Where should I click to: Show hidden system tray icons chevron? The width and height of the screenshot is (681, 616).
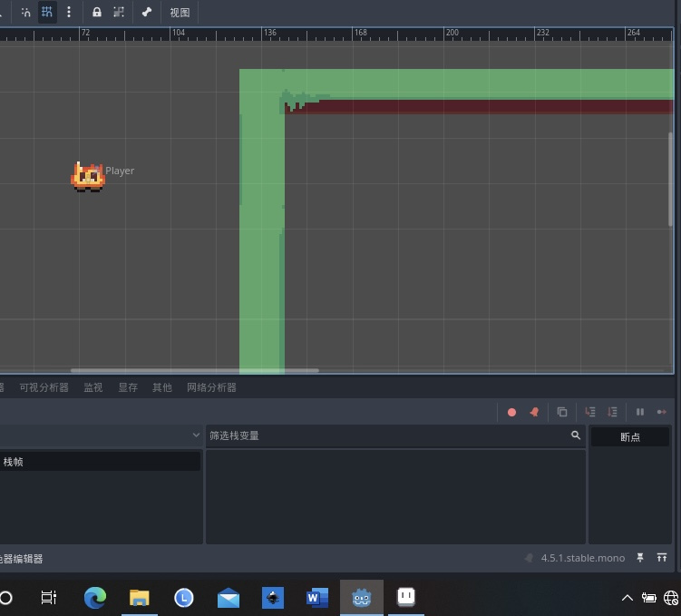pos(627,598)
